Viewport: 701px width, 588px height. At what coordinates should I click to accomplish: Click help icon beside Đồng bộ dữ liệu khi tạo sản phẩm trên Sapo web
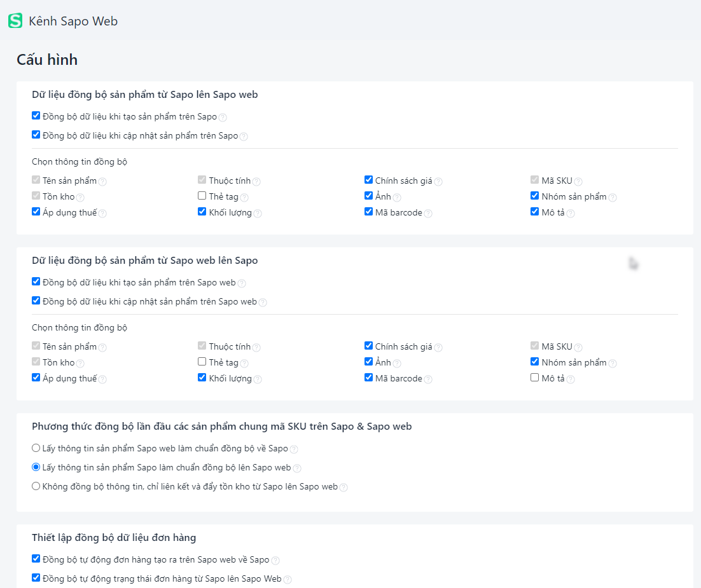pos(242,284)
